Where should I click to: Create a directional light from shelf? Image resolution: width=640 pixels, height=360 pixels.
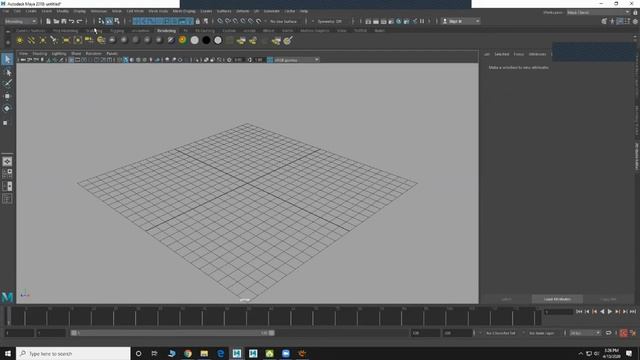pyautogui.click(x=31, y=40)
